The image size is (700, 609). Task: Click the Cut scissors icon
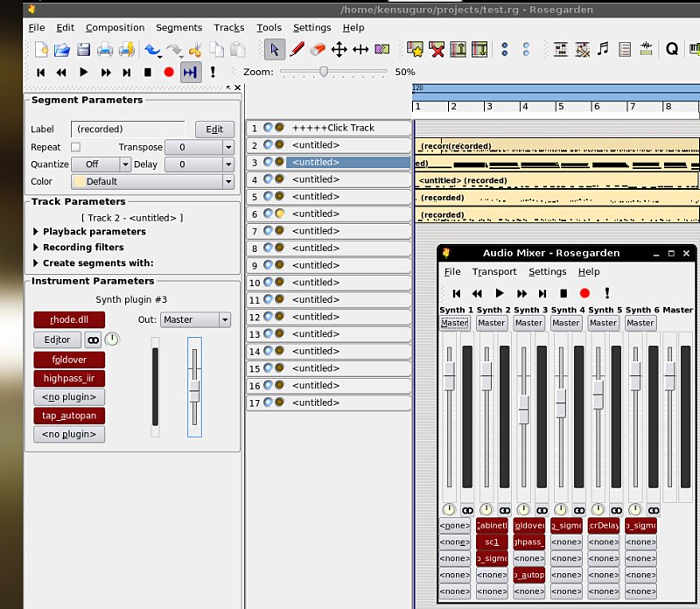[195, 49]
